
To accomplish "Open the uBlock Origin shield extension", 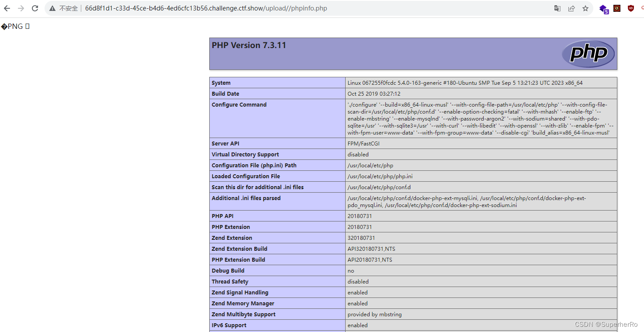I will pyautogui.click(x=631, y=8).
